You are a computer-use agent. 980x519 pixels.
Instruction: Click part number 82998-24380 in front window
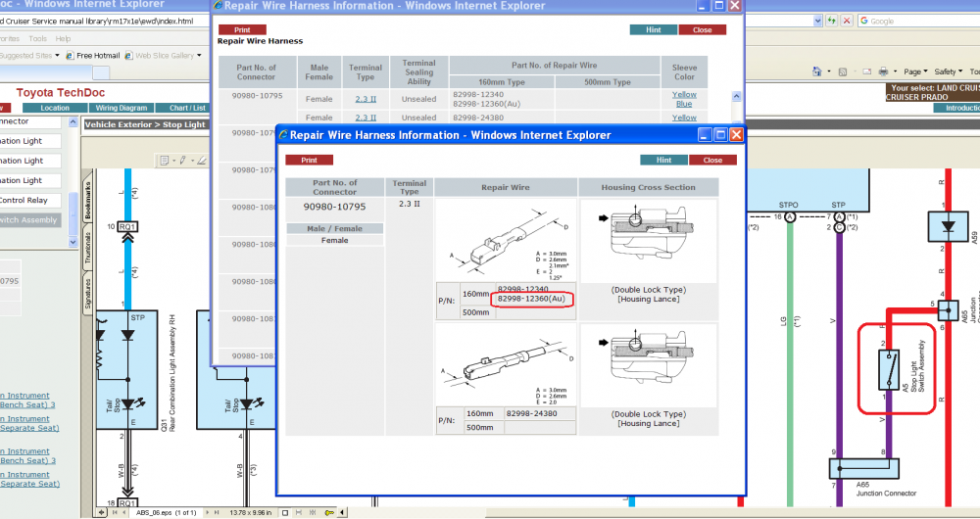coord(531,413)
